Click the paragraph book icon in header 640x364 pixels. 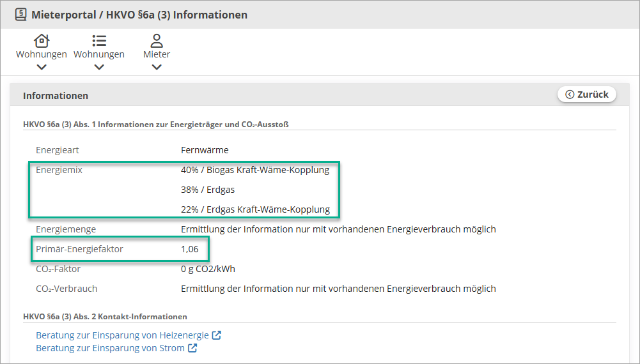click(x=21, y=15)
